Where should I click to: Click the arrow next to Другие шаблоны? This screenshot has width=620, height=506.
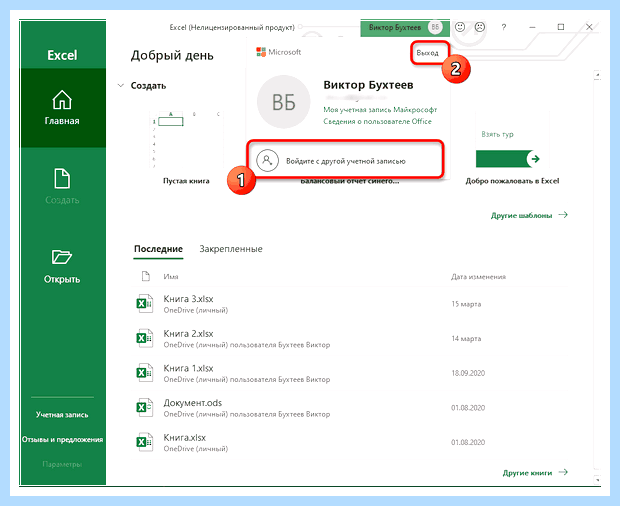[563, 215]
